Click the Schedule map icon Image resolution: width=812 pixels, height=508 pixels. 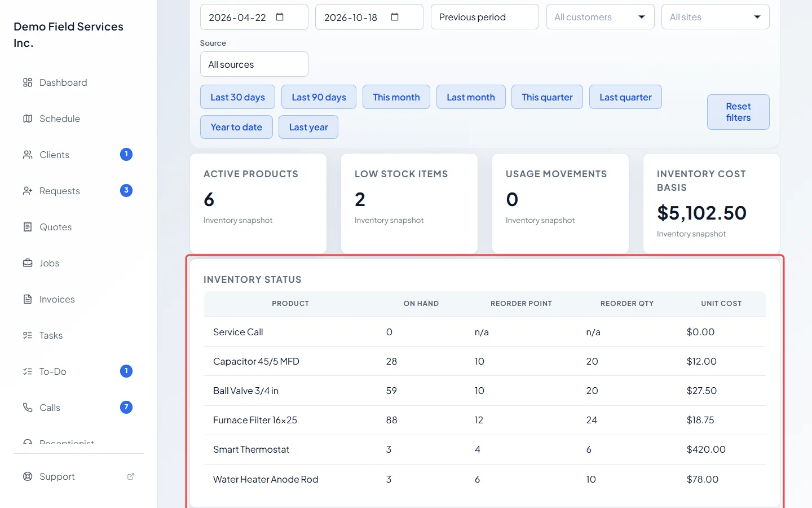point(28,119)
